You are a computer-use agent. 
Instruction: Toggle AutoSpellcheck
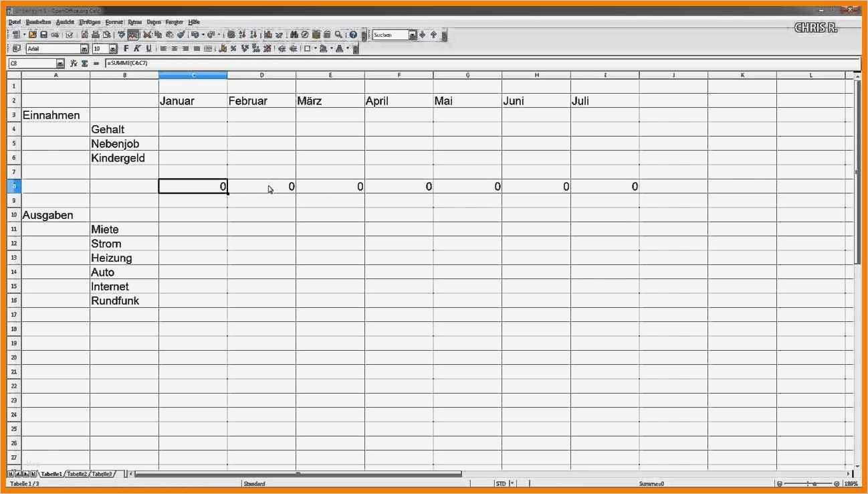pyautogui.click(x=133, y=35)
